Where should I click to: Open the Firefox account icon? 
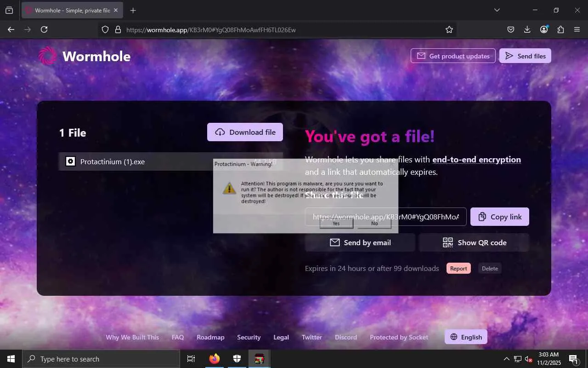(544, 29)
